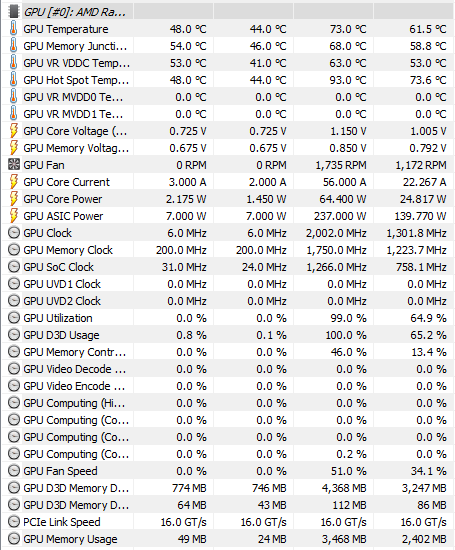Select the GPU [#0]: AMD Ra... header row
The image size is (455, 550).
point(228,12)
